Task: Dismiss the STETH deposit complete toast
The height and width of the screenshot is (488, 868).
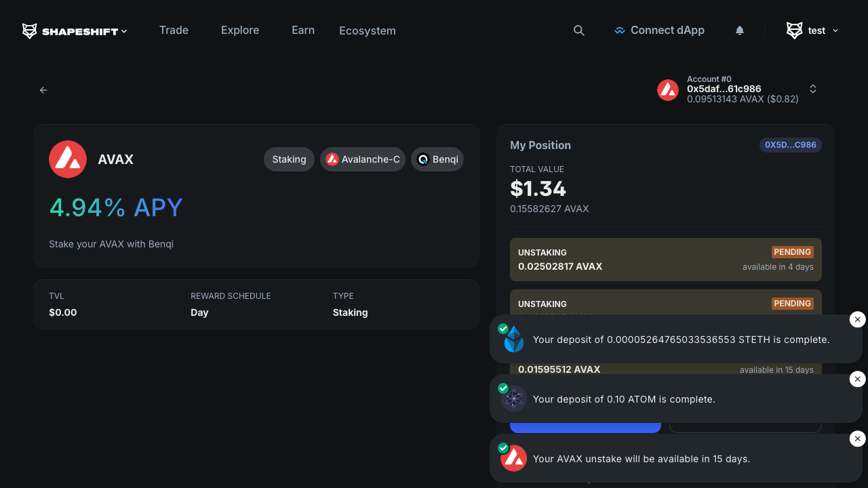Action: 857,319
